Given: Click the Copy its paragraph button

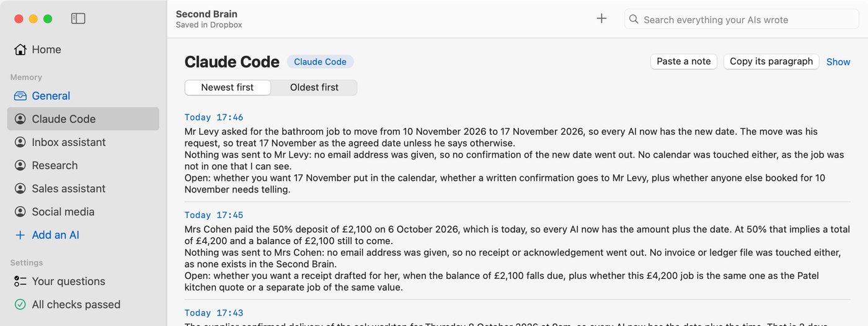Looking at the screenshot, I should click(x=771, y=61).
